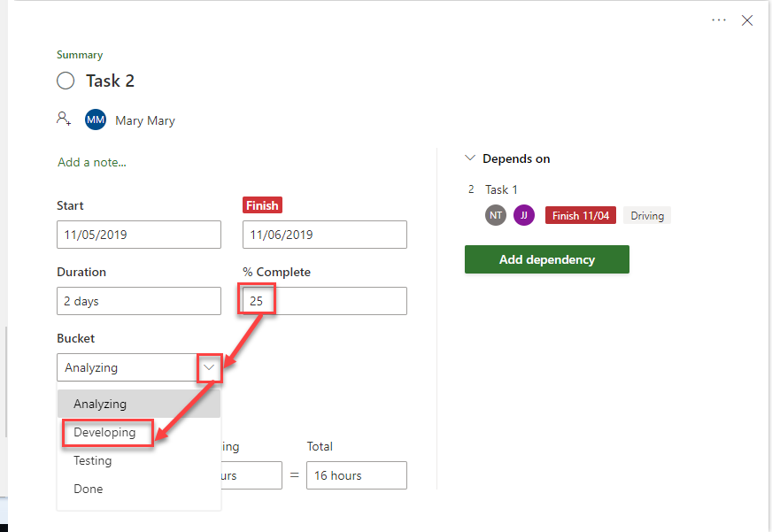
Task: Close the task details panel
Action: [x=747, y=20]
